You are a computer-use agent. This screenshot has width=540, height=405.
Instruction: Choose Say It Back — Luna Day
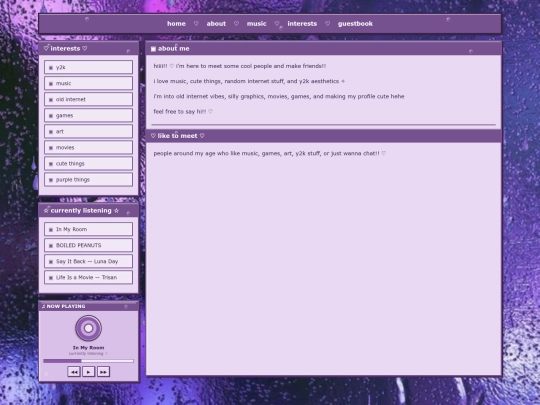point(89,261)
